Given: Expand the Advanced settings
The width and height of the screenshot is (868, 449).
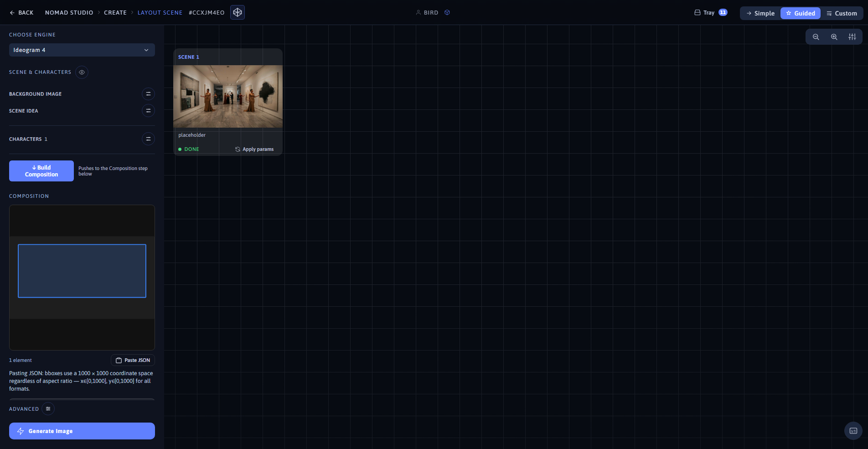Looking at the screenshot, I should 48,409.
